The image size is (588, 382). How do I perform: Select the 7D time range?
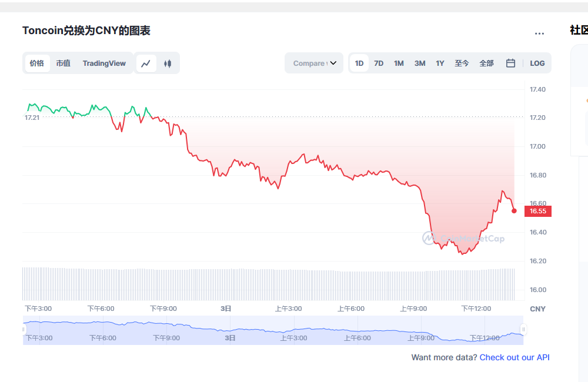[x=379, y=63]
